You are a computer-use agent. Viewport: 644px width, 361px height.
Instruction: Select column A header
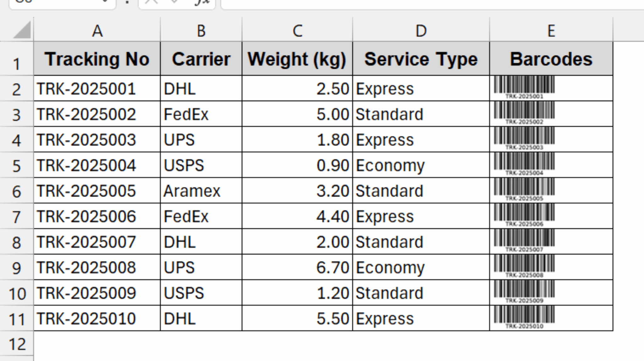[x=97, y=31]
